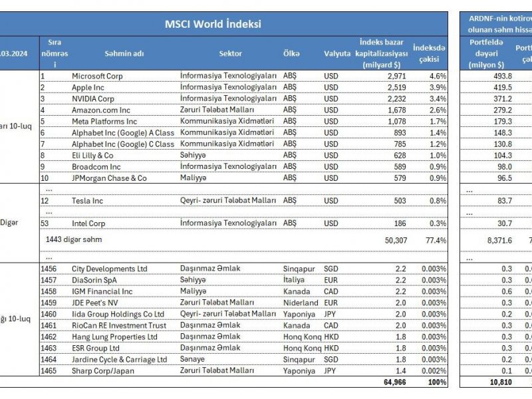Click the portfolio total '10,810'
532x399 pixels.
click(x=501, y=382)
